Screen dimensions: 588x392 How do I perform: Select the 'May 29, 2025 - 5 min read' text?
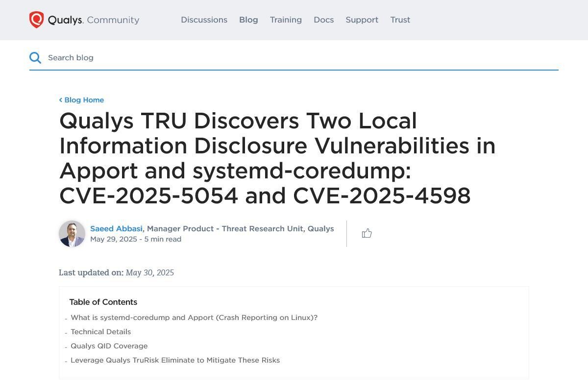pyautogui.click(x=136, y=239)
